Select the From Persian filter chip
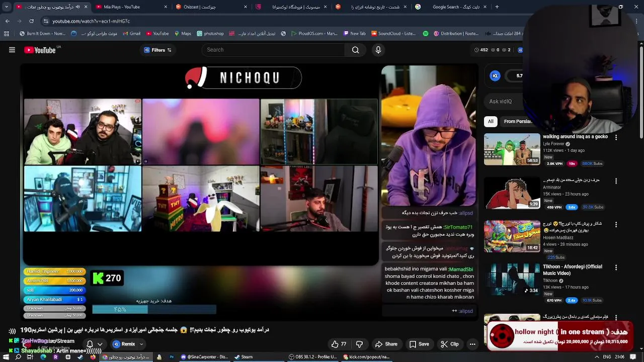This screenshot has height=362, width=644. click(517, 121)
